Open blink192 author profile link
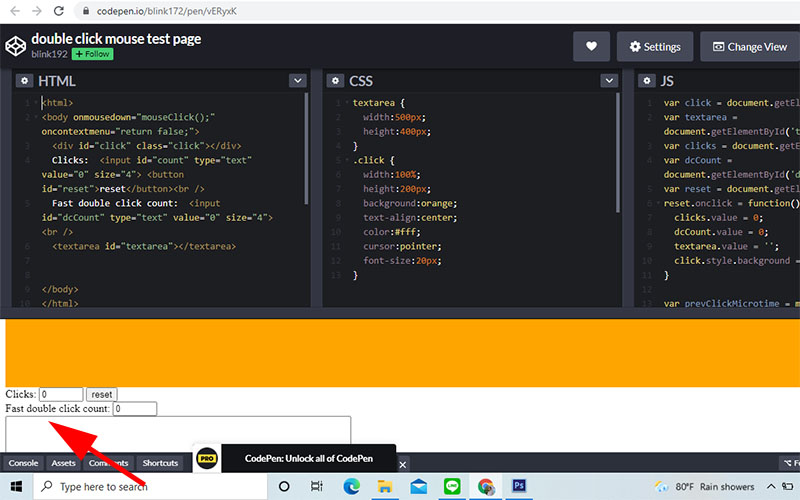This screenshot has width=800, height=500. pos(49,54)
